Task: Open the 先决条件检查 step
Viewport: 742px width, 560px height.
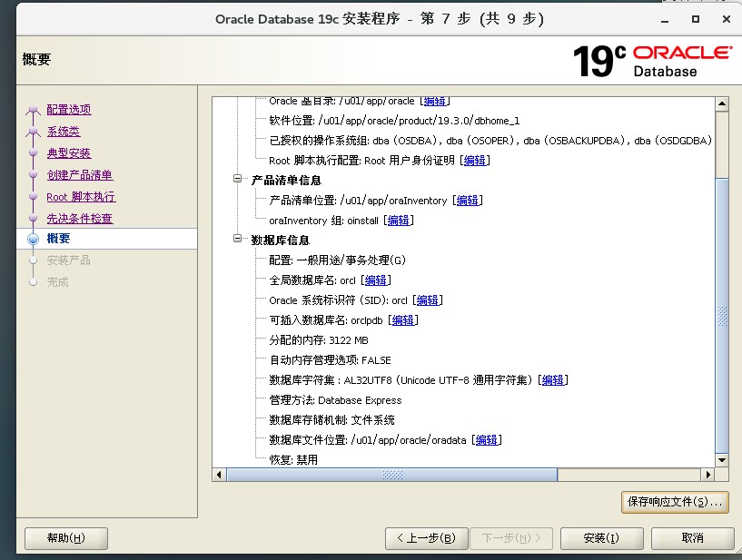Action: point(80,219)
